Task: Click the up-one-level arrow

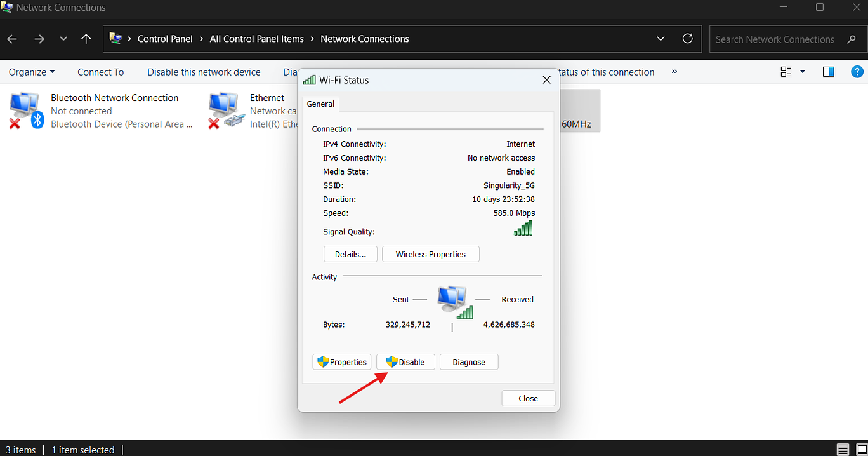Action: tap(86, 39)
